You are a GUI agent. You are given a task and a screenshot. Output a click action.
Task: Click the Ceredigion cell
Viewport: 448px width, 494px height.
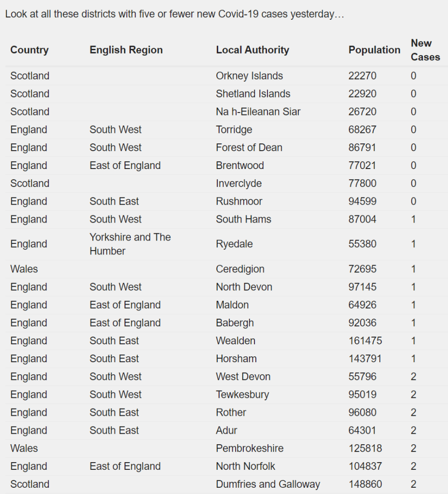click(x=240, y=269)
